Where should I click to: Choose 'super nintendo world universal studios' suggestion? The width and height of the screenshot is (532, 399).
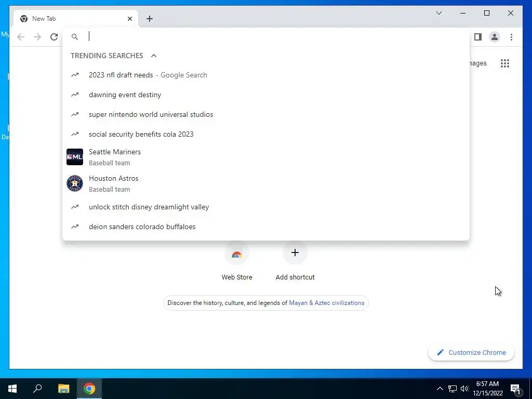266,114
